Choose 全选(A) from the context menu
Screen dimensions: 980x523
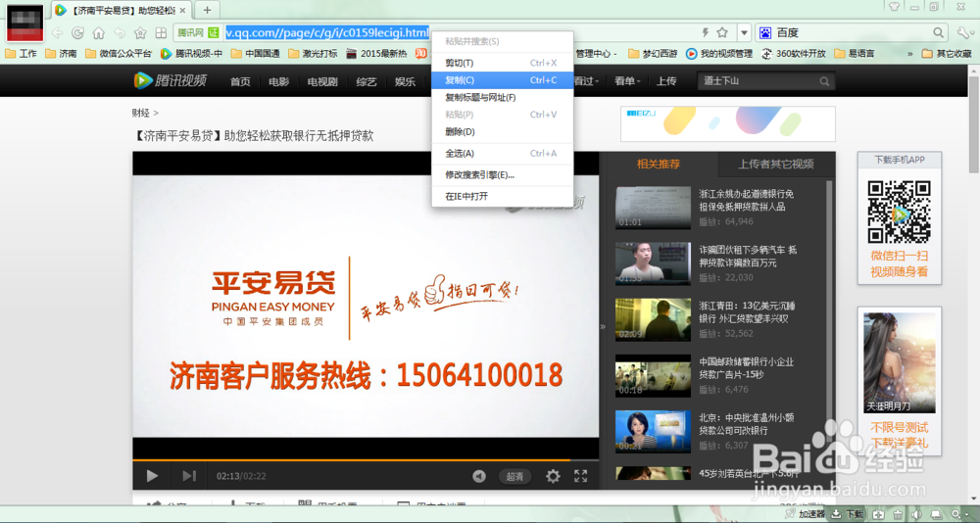click(x=502, y=153)
